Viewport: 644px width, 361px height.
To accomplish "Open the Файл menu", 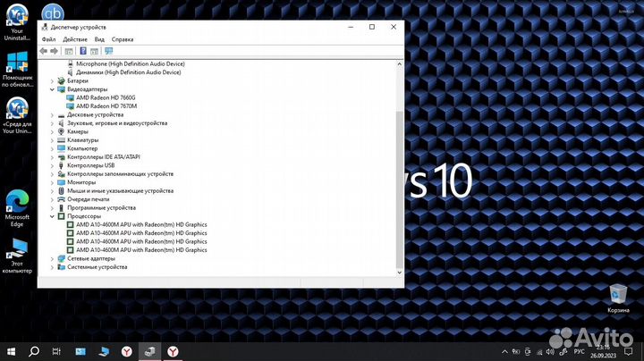I will (48, 39).
